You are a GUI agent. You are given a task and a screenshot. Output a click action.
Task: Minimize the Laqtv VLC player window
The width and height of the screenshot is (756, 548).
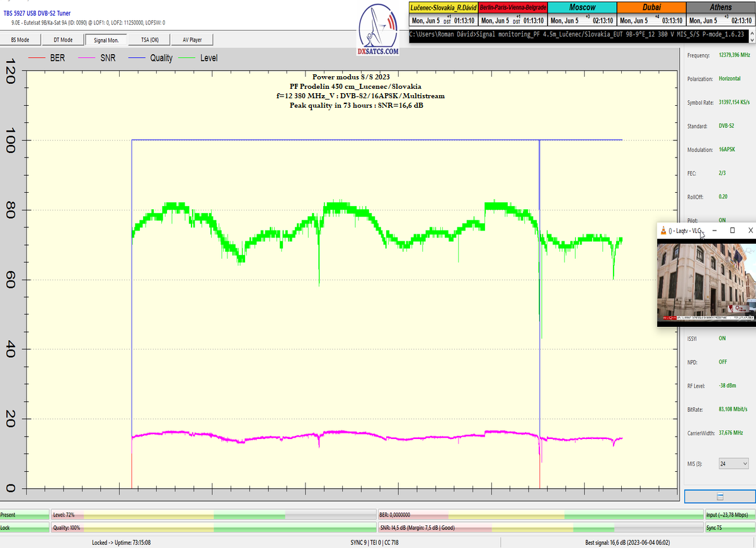(x=714, y=231)
